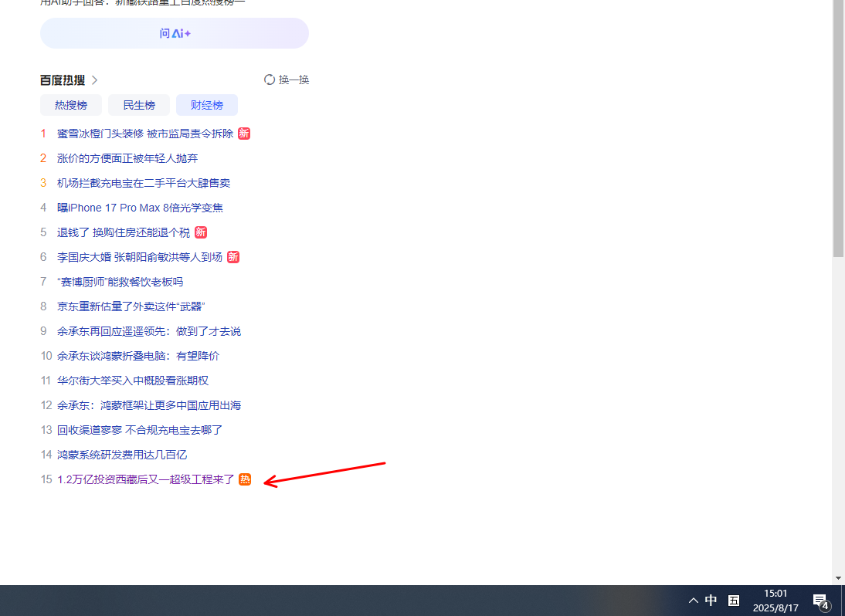Click the 换一换 text link

pos(294,80)
